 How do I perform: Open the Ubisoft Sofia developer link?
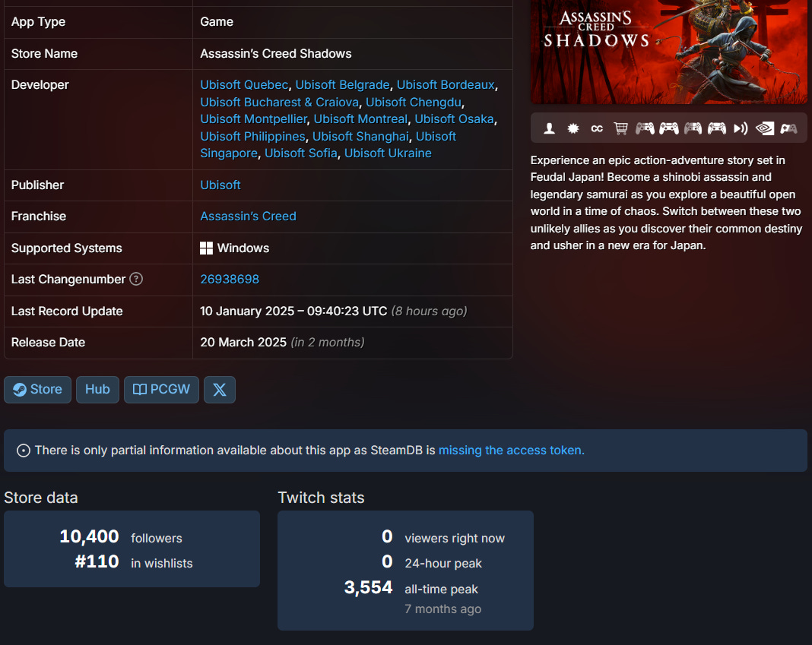[x=301, y=153]
